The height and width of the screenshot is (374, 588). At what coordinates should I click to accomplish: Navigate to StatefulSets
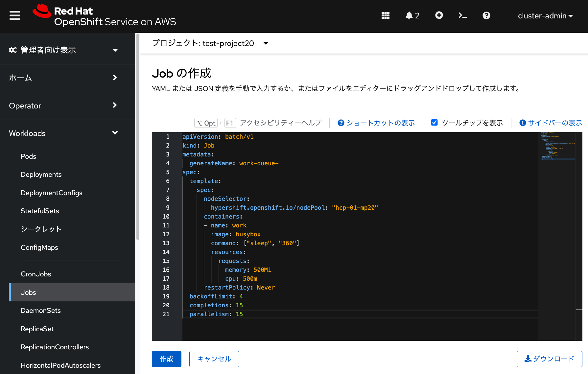(x=40, y=211)
